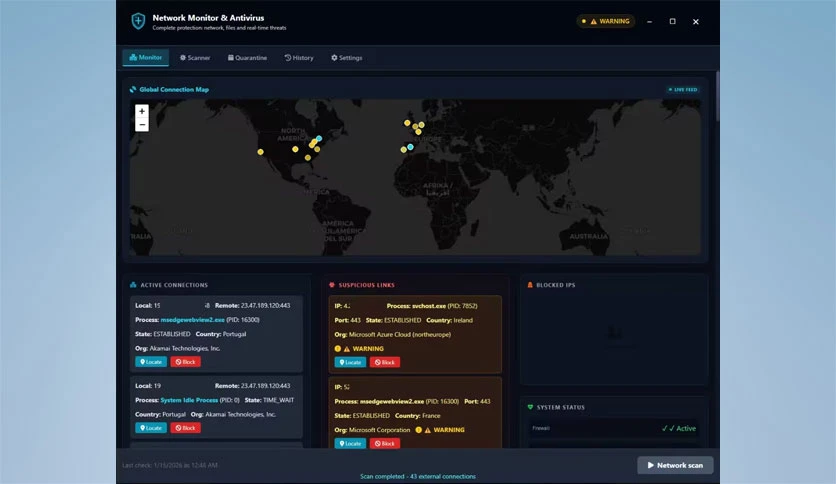Block the System Idle Process connection

186,428
